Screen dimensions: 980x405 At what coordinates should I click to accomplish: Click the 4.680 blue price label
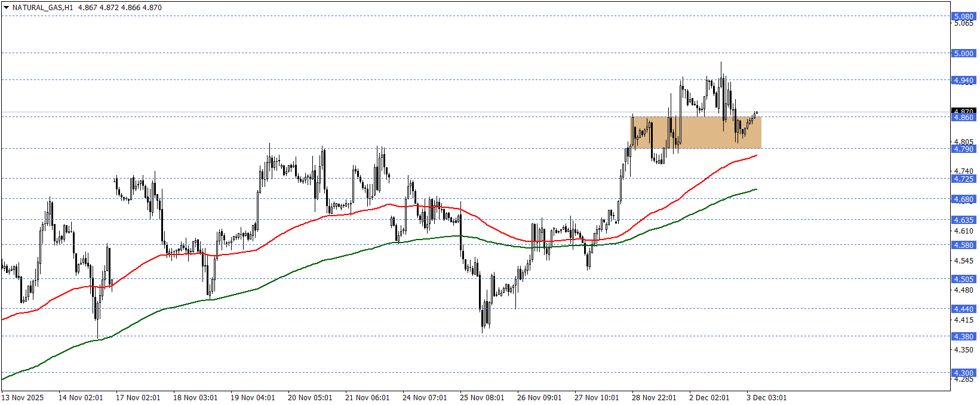point(963,199)
